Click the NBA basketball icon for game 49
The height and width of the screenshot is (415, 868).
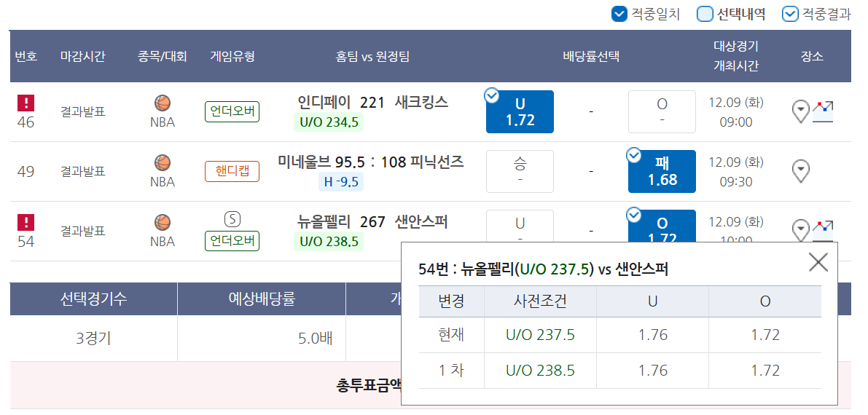[163, 163]
